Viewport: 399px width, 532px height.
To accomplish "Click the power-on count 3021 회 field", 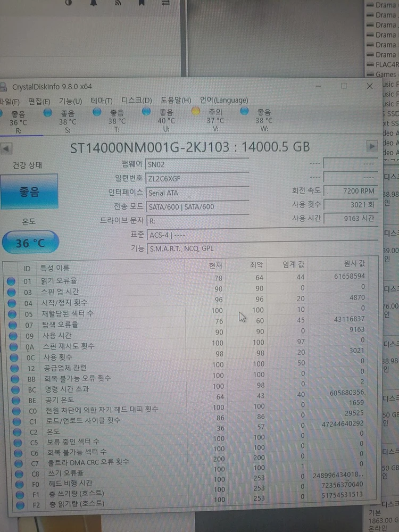I will [351, 204].
